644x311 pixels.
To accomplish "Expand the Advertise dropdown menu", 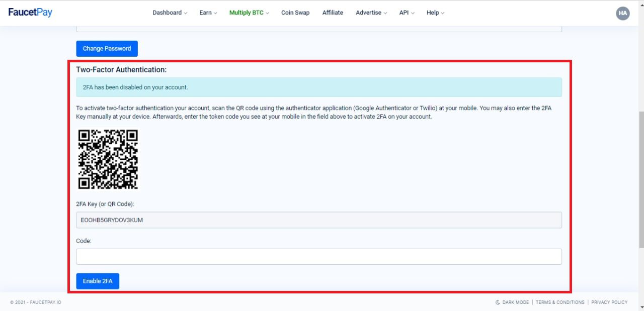I will coord(371,13).
